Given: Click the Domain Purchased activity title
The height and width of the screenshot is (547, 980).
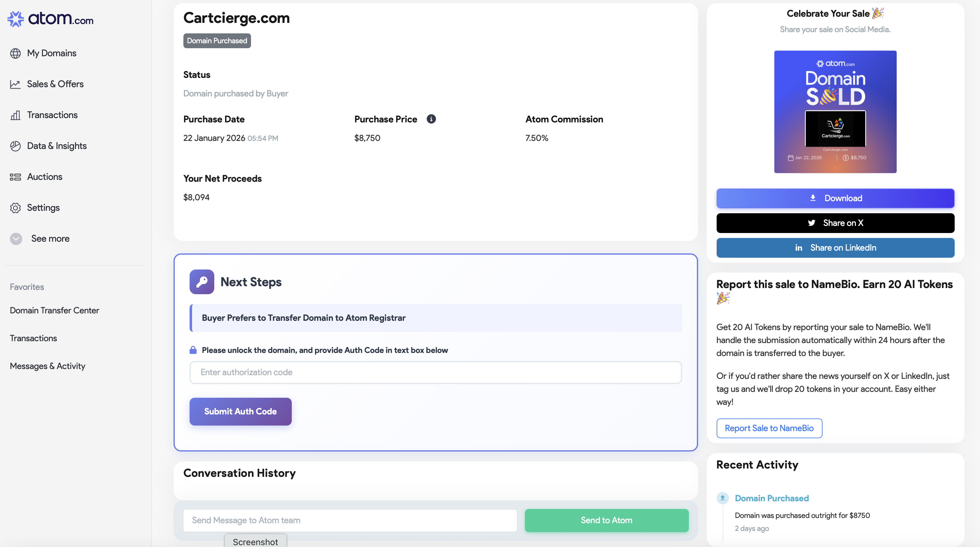Looking at the screenshot, I should tap(772, 498).
